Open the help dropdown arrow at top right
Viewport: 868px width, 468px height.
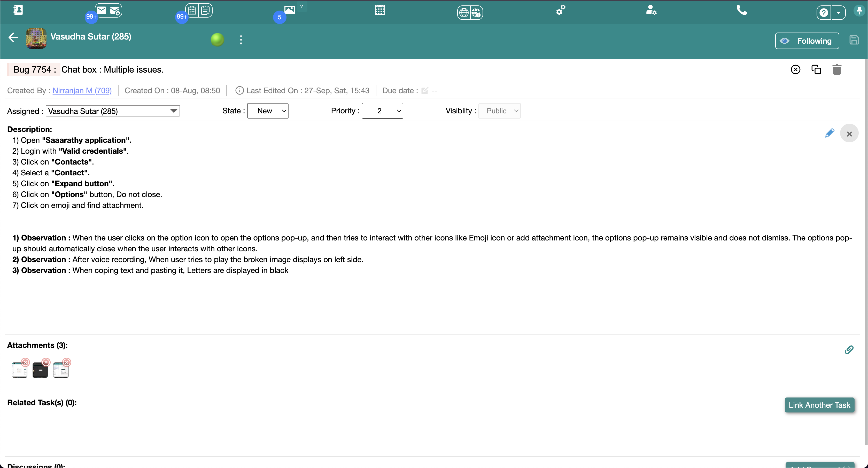(839, 12)
